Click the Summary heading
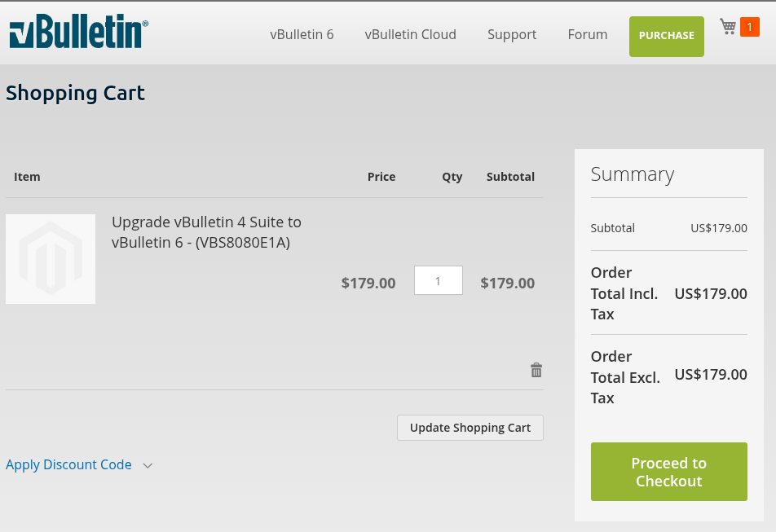 (633, 174)
